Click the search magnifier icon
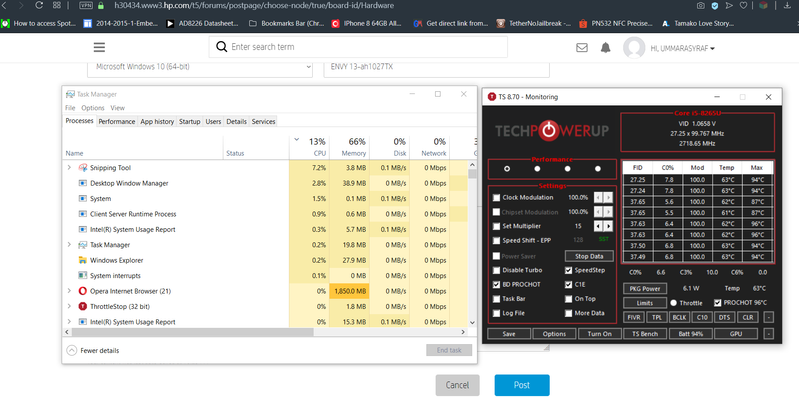This screenshot has height=420, width=799. [x=218, y=47]
